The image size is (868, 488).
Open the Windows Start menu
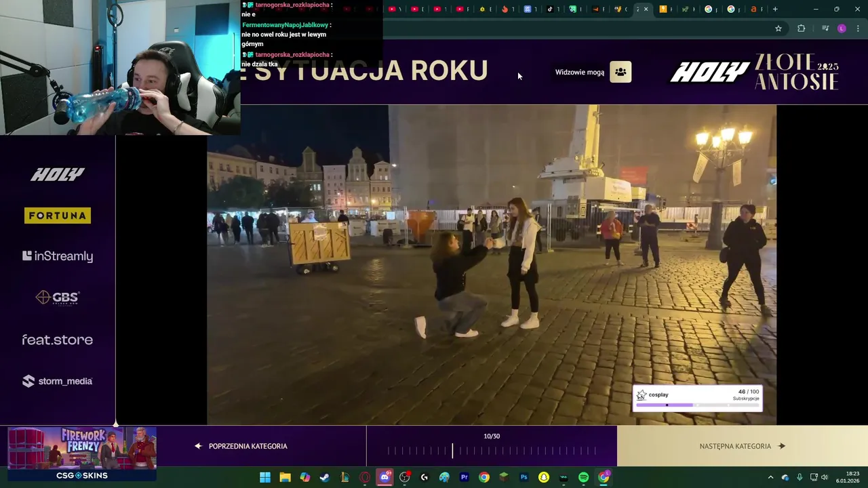click(x=265, y=477)
